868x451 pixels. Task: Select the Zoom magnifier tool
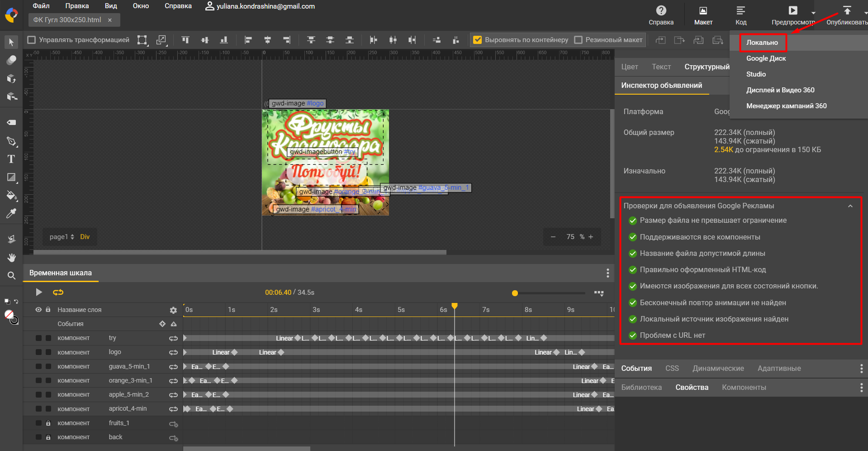click(x=11, y=275)
